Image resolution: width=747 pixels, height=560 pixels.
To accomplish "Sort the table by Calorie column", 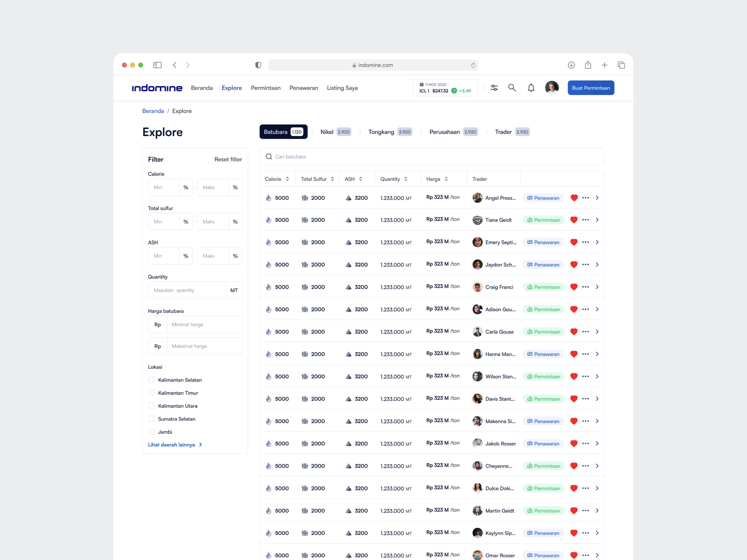I will (x=287, y=179).
